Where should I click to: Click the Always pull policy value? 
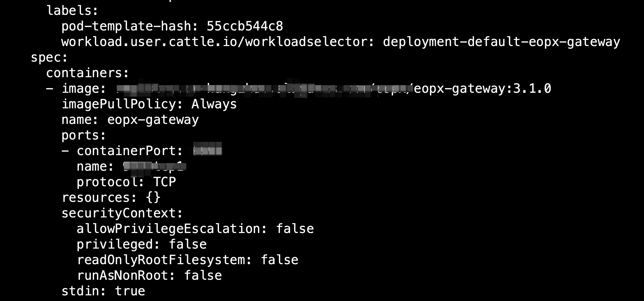coord(214,104)
